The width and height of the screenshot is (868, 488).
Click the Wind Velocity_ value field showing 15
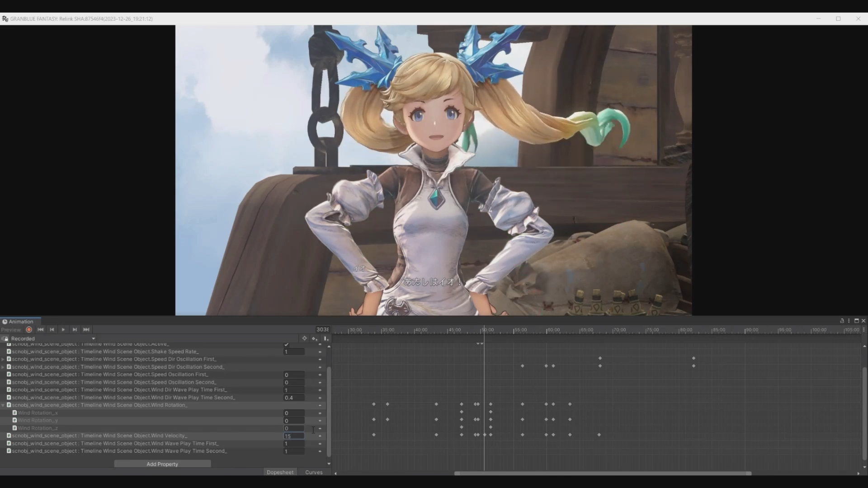tap(294, 436)
